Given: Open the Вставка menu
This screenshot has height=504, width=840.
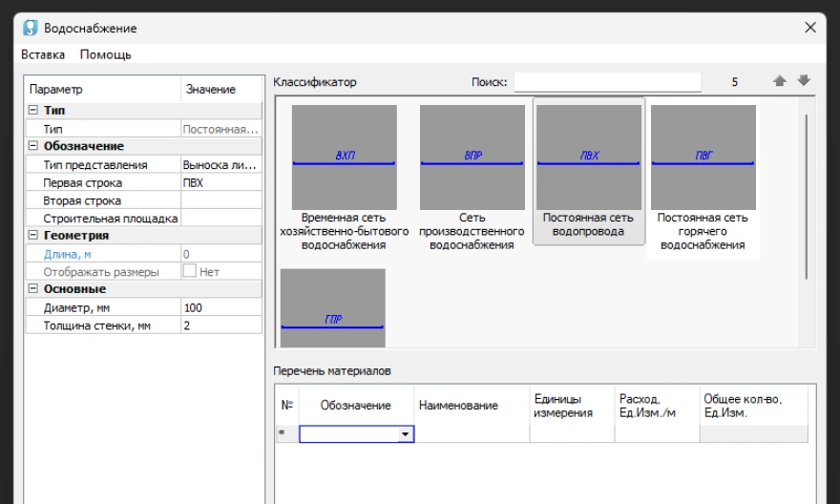Looking at the screenshot, I should tap(43, 54).
